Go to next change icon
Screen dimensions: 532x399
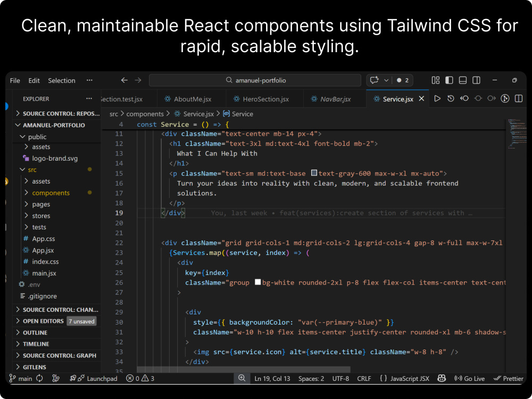(491, 99)
